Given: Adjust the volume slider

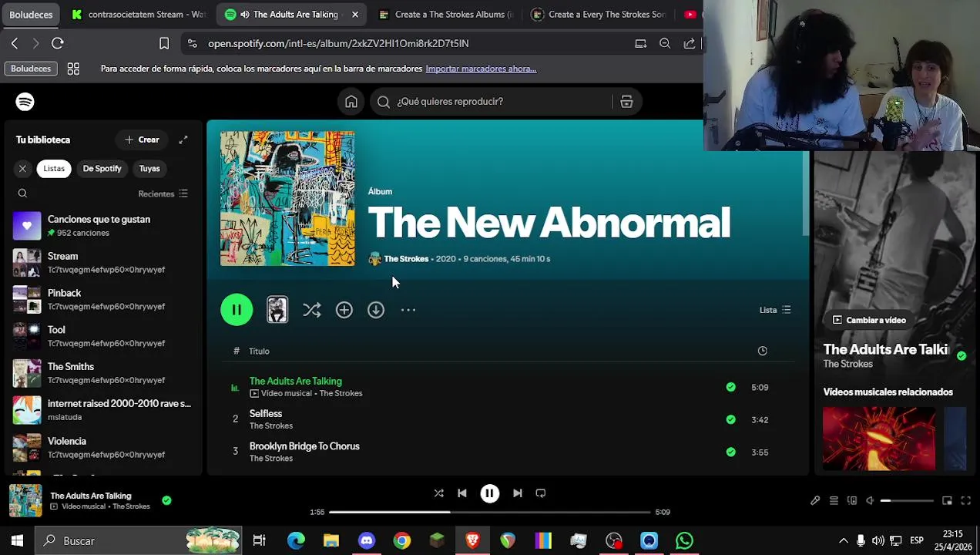Looking at the screenshot, I should coord(907,501).
